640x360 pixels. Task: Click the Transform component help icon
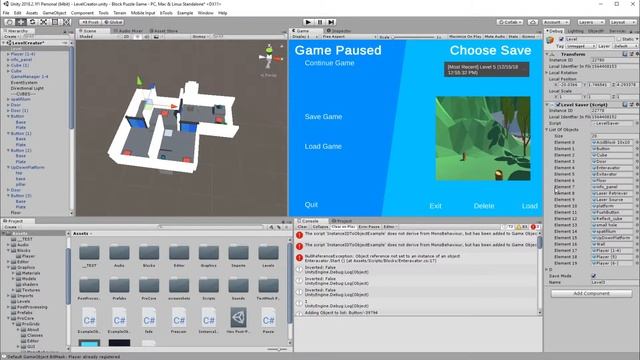coord(625,54)
